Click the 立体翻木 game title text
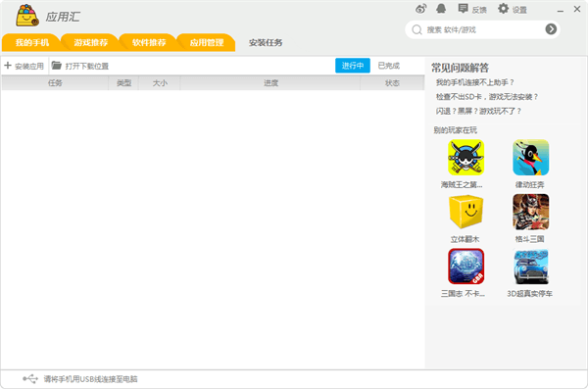The height and width of the screenshot is (389, 588). (x=465, y=239)
